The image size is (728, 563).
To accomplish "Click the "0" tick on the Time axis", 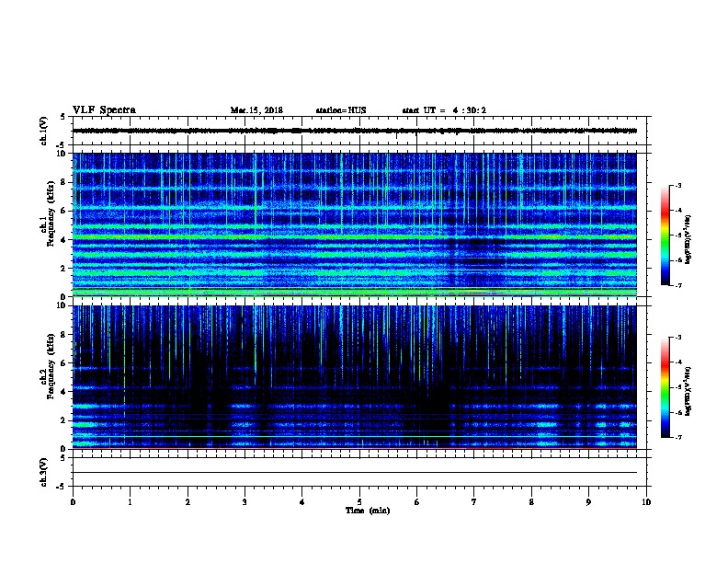I will tap(73, 501).
